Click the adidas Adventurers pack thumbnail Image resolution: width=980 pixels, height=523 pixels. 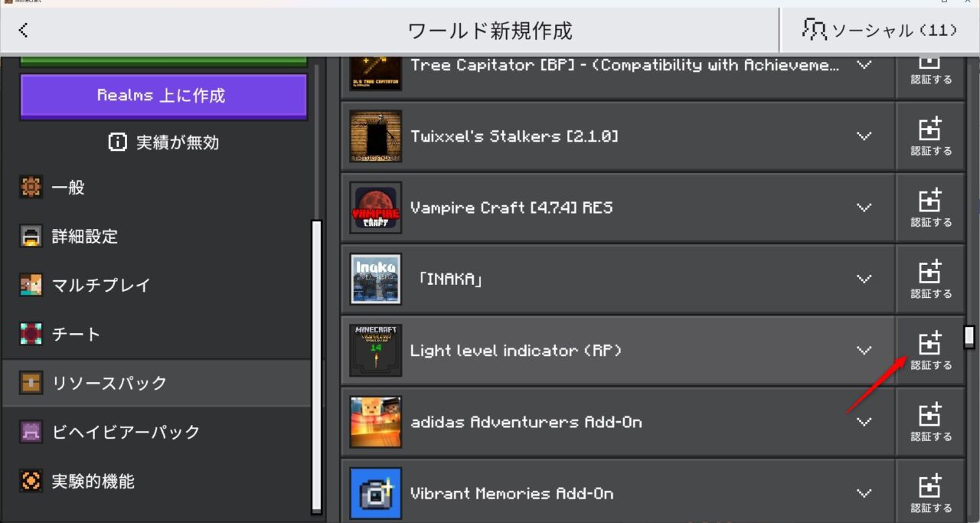tap(376, 422)
